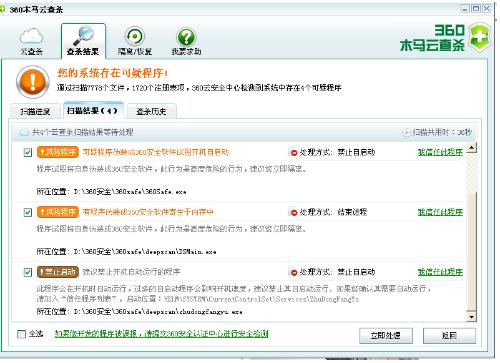Click the 返回 button
Viewport: 500px width, 363px height.
pos(449,335)
